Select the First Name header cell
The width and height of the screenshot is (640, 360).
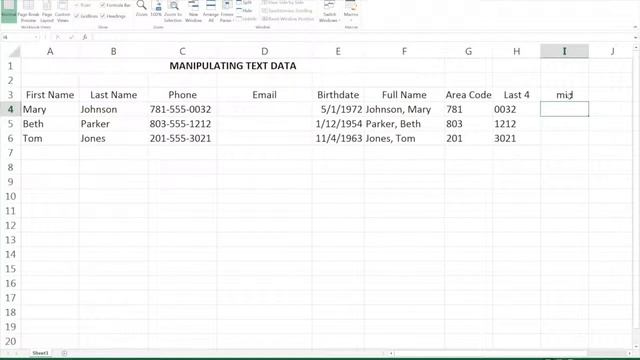[50, 95]
